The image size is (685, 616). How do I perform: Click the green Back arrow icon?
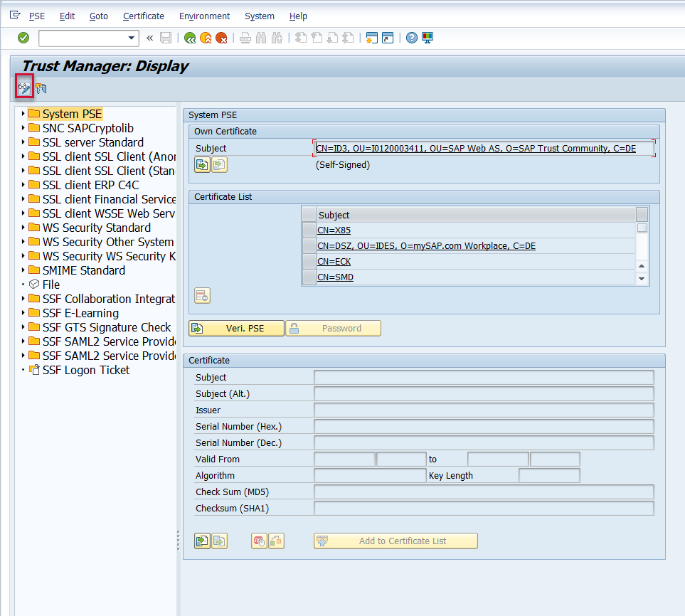click(190, 38)
